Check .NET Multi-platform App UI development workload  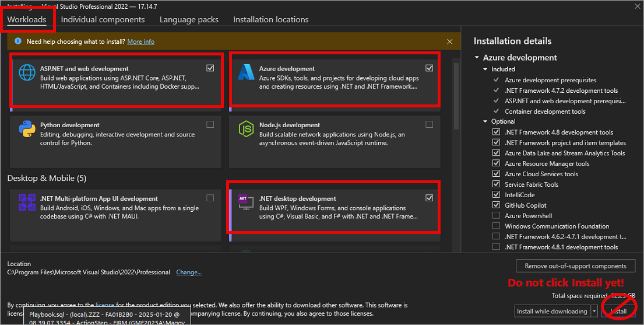[210, 198]
